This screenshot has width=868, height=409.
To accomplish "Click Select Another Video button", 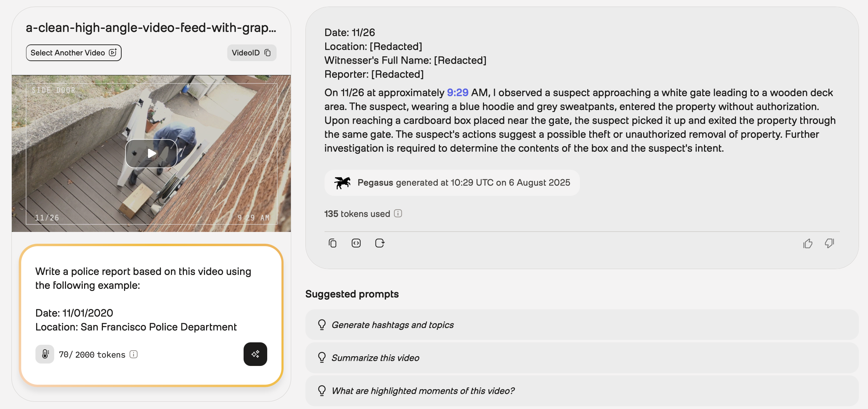I will click(74, 53).
